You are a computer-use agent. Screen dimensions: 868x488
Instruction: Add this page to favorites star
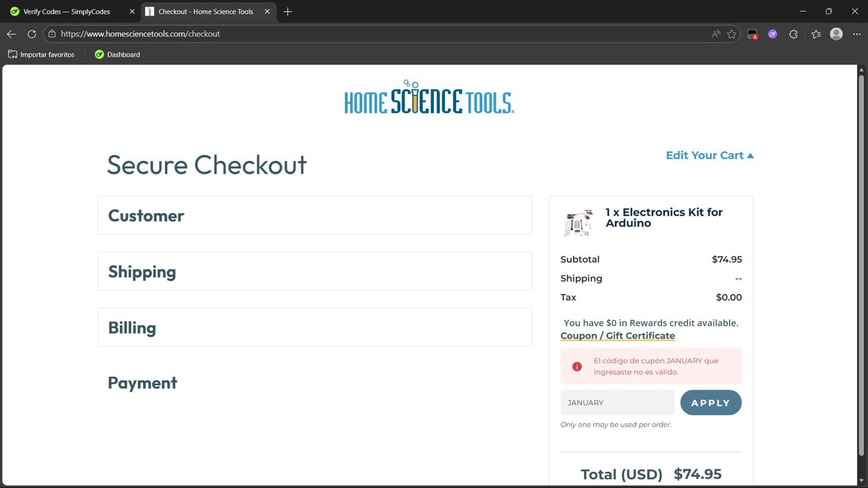pos(731,34)
